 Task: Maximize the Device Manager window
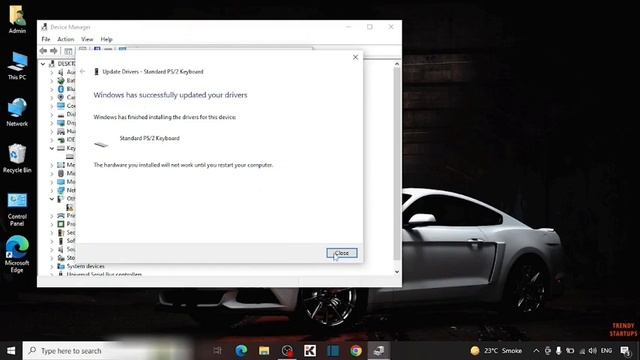[x=369, y=27]
